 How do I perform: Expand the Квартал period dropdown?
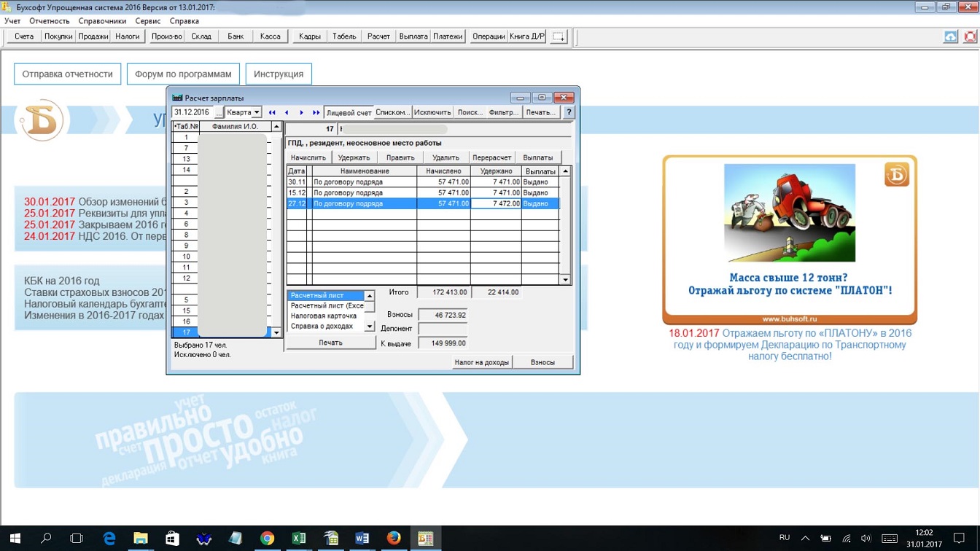click(x=257, y=113)
